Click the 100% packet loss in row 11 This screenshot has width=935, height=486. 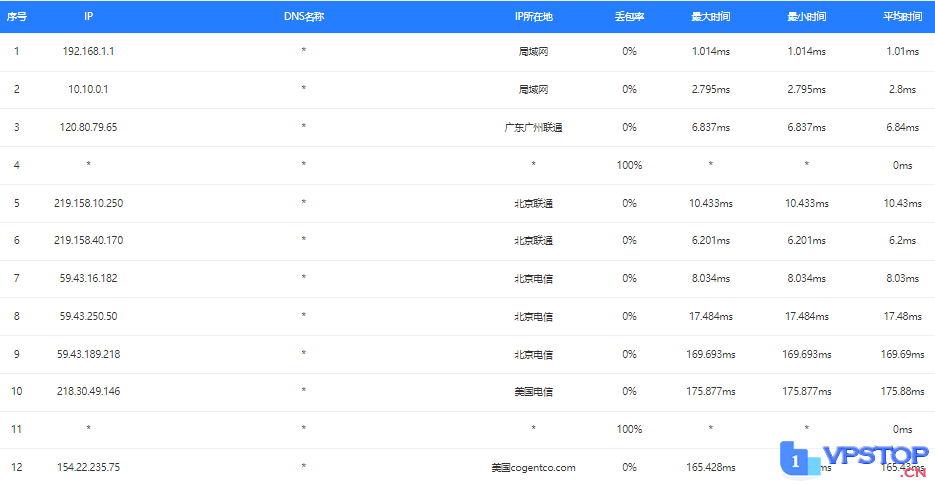[629, 429]
